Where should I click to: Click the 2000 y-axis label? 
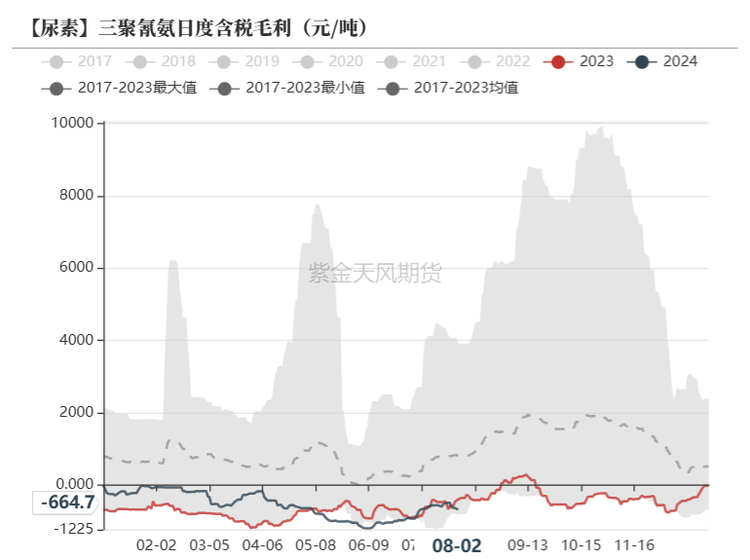pyautogui.click(x=77, y=412)
